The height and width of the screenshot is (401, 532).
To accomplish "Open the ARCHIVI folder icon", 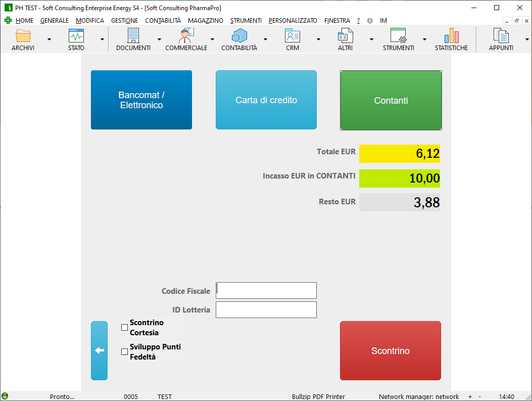I will point(23,36).
